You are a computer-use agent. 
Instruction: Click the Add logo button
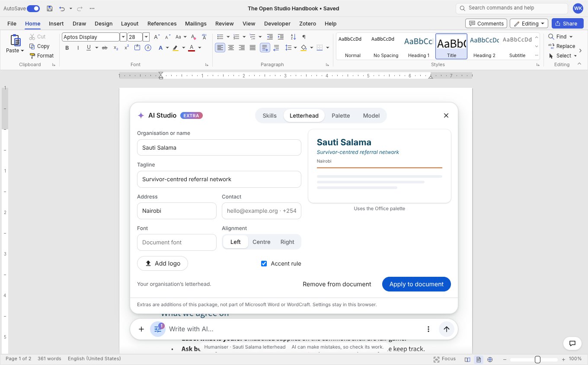163,263
